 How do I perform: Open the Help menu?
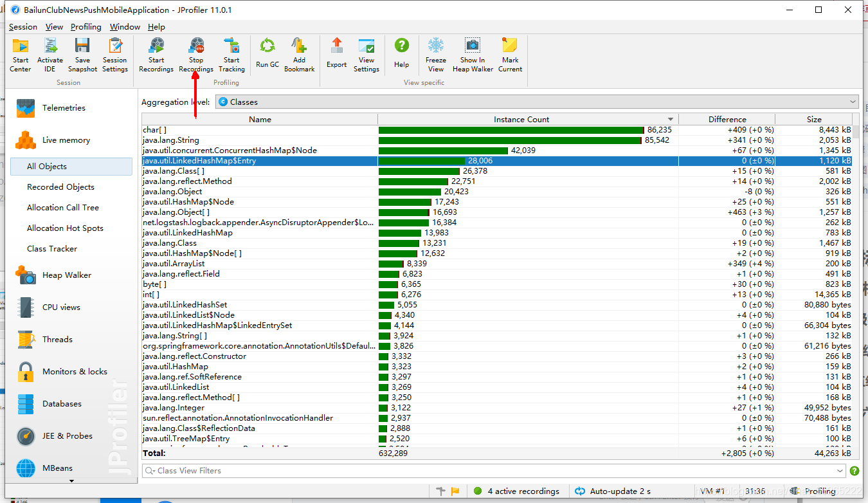click(156, 26)
